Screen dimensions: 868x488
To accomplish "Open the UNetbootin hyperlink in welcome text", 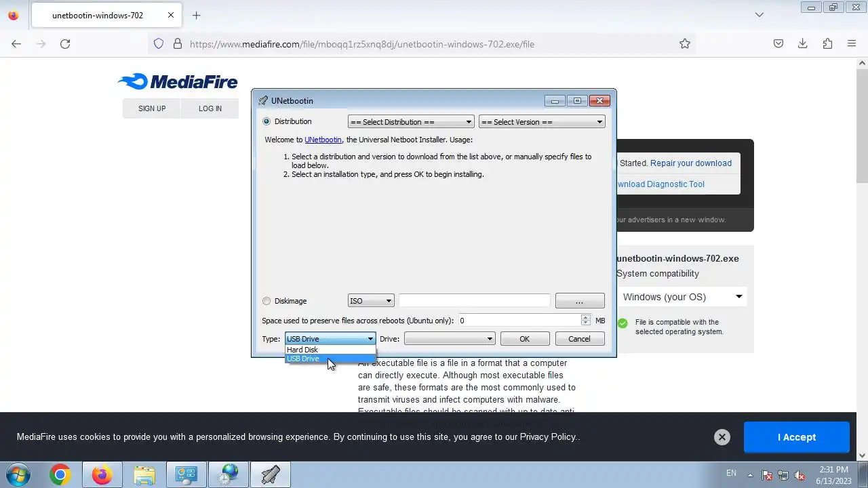I will tap(323, 140).
